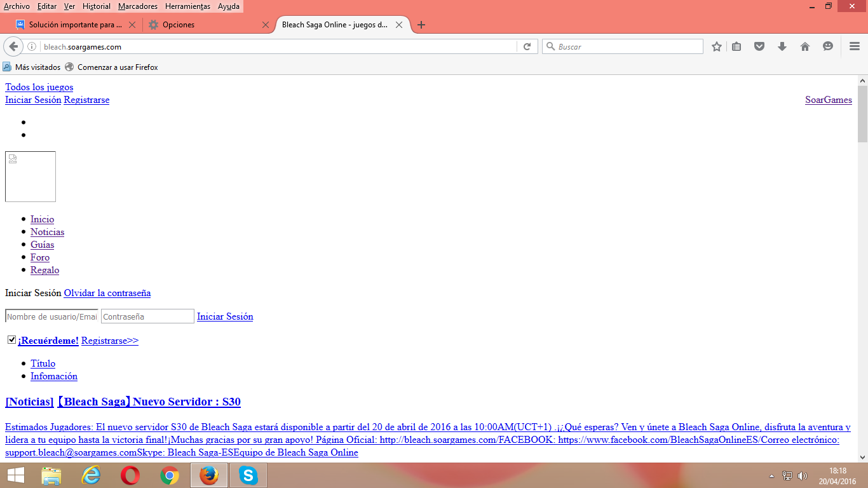Close the Solución importante tab
Image resolution: width=868 pixels, height=488 pixels.
pyautogui.click(x=132, y=25)
